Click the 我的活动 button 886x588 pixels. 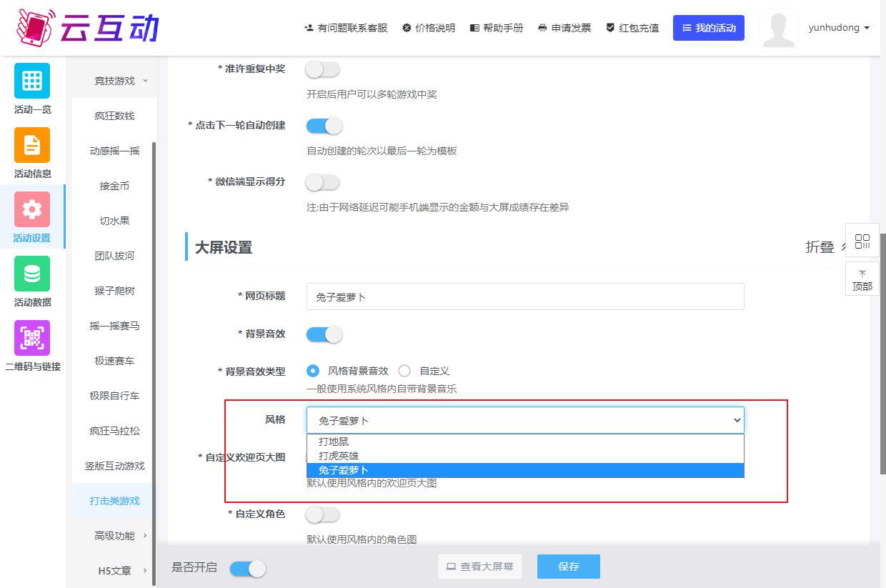[x=708, y=28]
